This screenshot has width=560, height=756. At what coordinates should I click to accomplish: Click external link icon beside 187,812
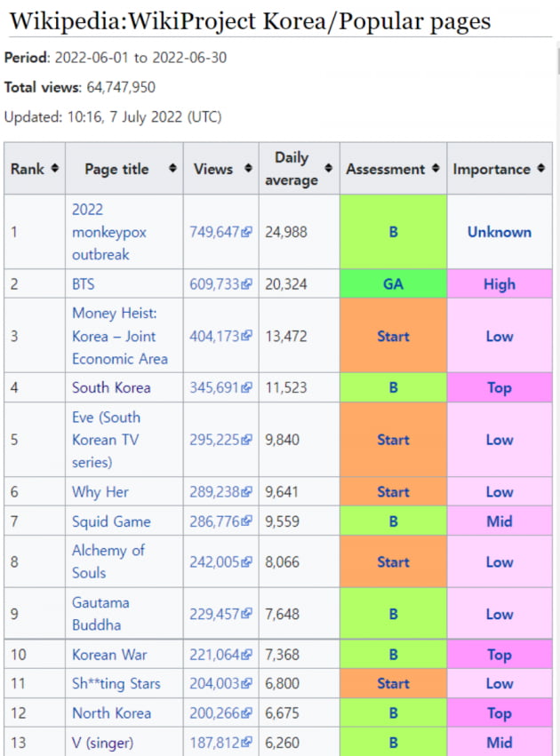[x=246, y=743]
